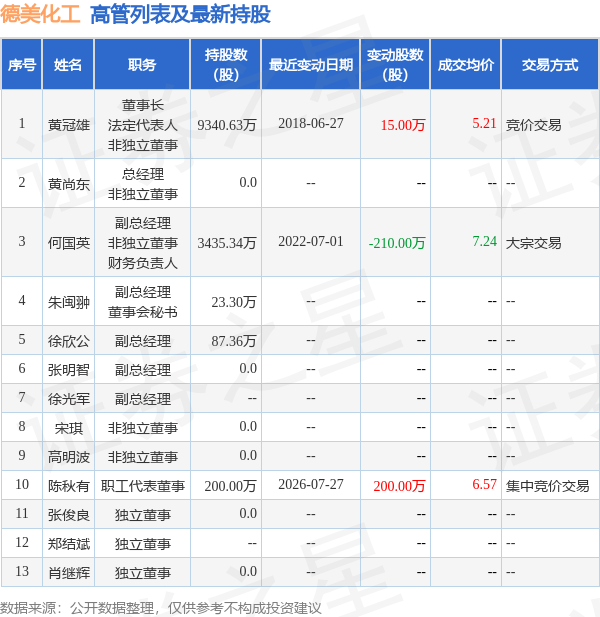
Task: Click the name 陈秋有 in row 10
Action: [68, 486]
